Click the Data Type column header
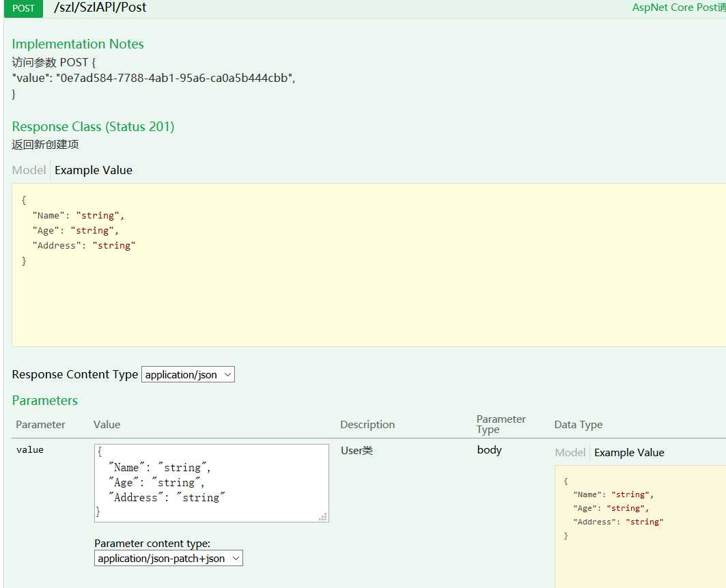 (578, 425)
